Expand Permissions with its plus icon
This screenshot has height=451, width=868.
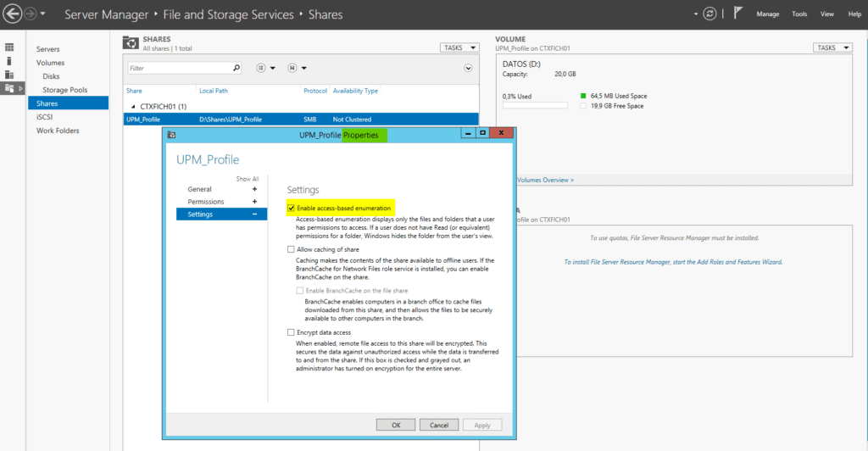(x=254, y=202)
